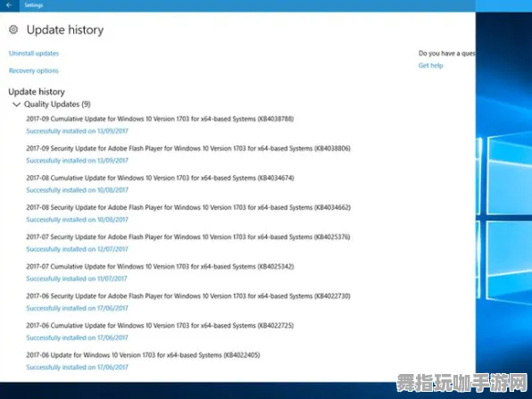Open KB4038788 install status dated 13/09/2017
532x399 pixels.
(x=77, y=131)
